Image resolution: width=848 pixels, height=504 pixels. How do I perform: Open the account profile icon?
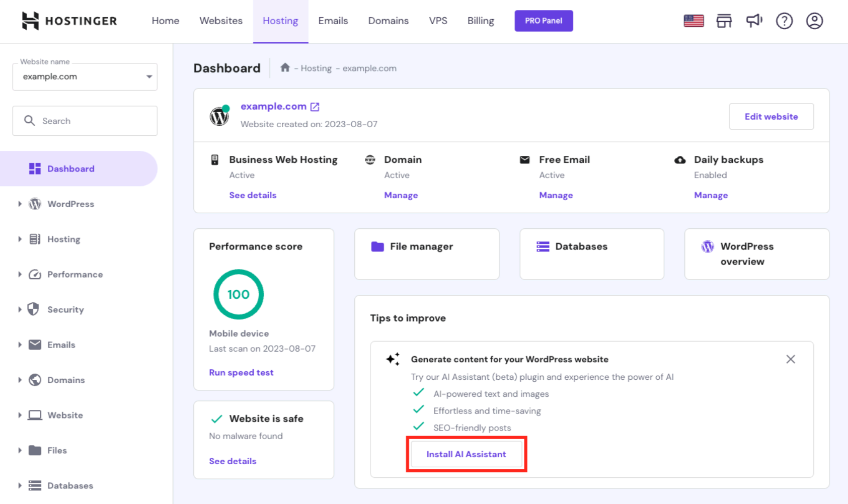814,21
